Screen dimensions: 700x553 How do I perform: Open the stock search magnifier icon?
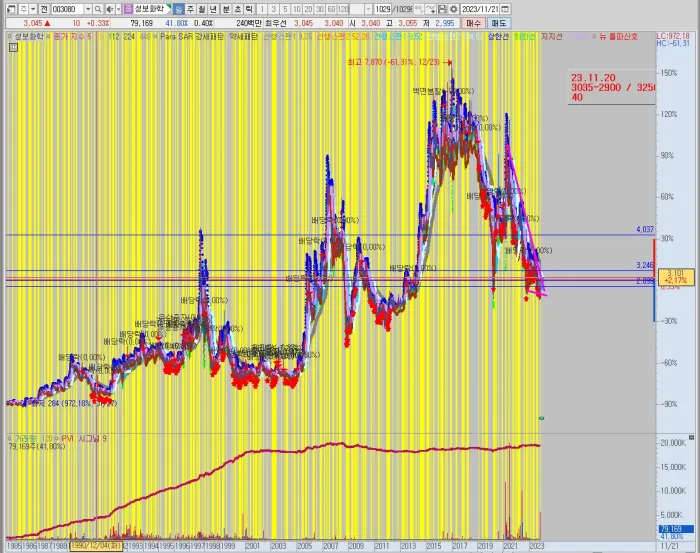98,9
